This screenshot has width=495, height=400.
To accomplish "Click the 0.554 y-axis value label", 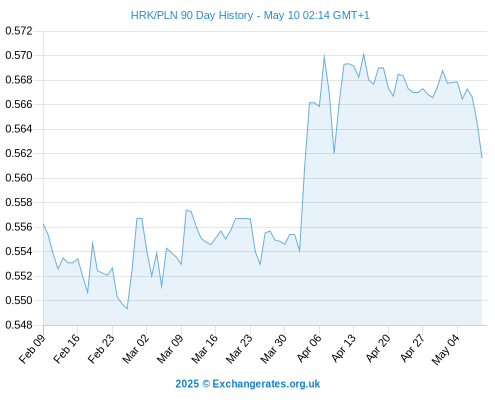I will point(19,251).
